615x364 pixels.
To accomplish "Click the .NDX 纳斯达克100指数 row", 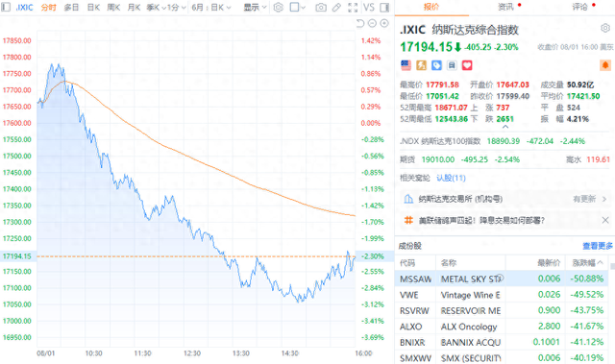I will point(504,141).
